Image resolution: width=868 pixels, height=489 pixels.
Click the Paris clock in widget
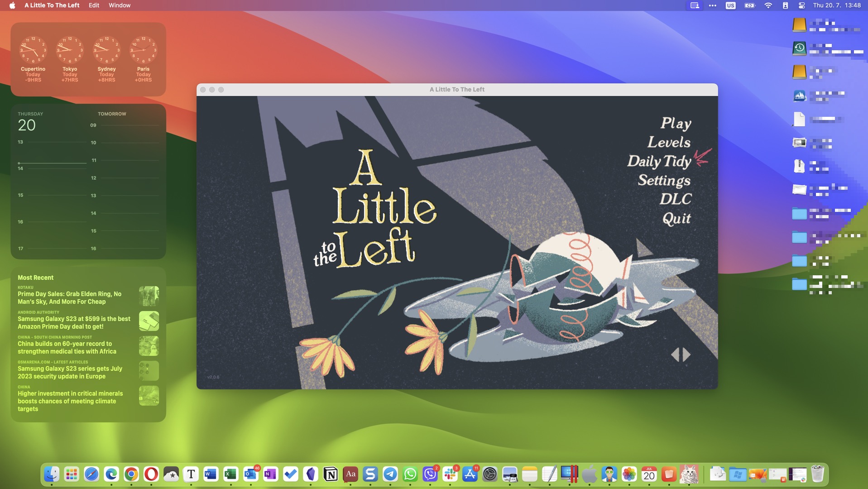click(x=143, y=50)
